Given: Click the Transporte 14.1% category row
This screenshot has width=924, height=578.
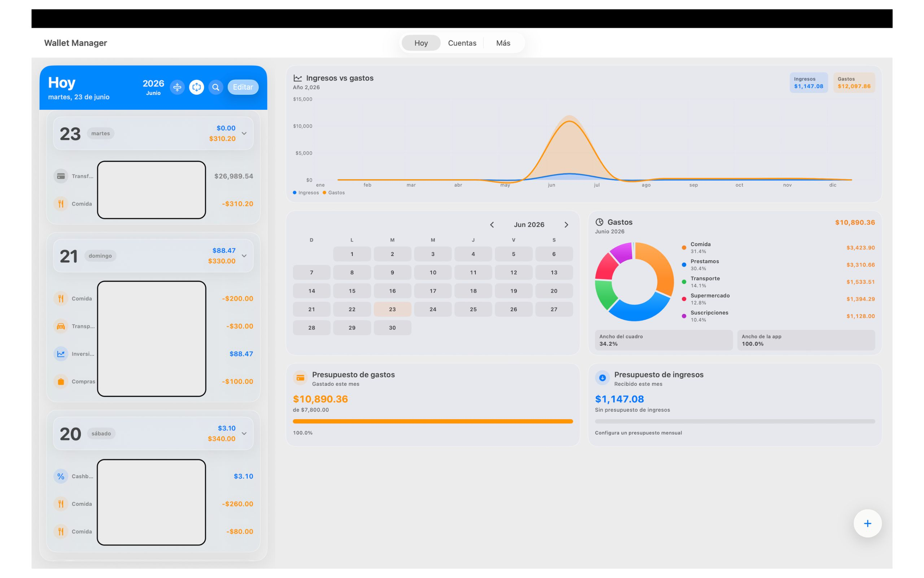Looking at the screenshot, I should (x=778, y=282).
